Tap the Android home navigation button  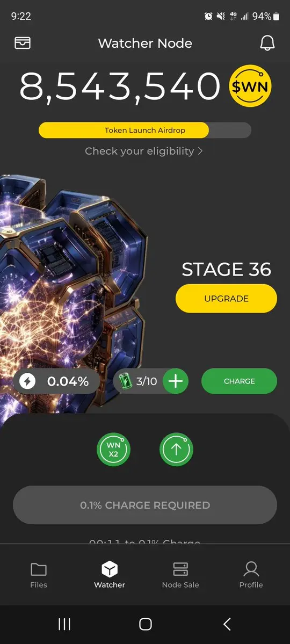[146, 624]
